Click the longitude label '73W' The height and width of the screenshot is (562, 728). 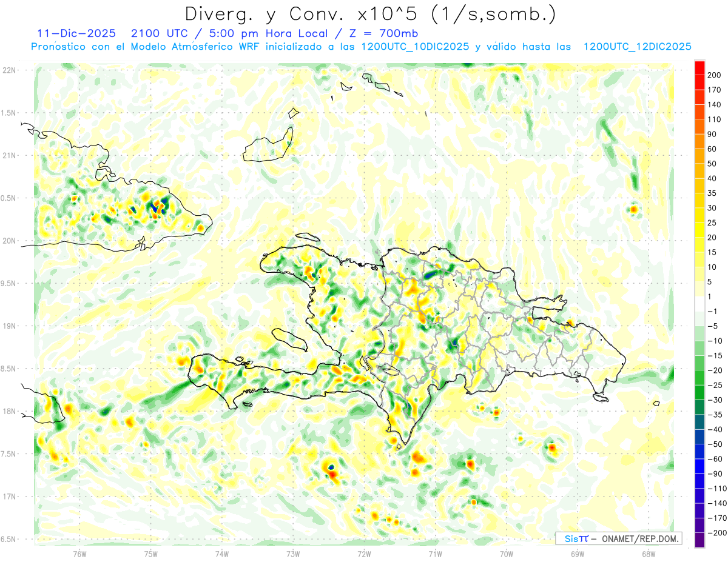[293, 553]
